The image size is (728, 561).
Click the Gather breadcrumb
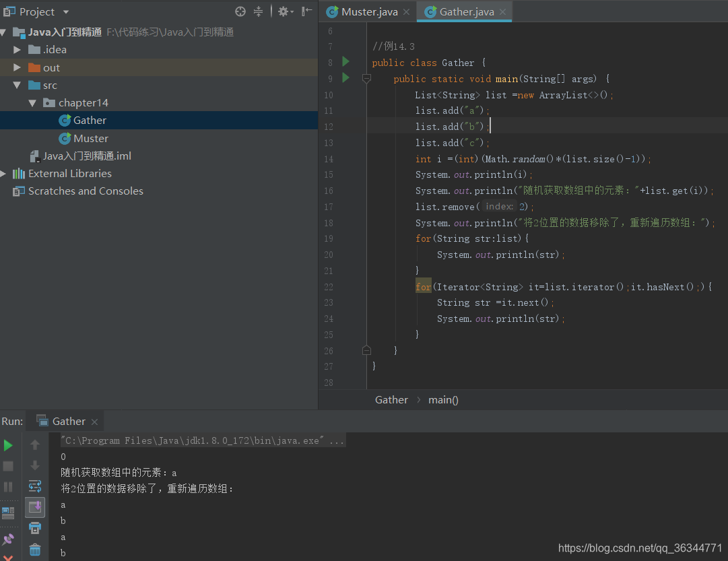coord(391,400)
